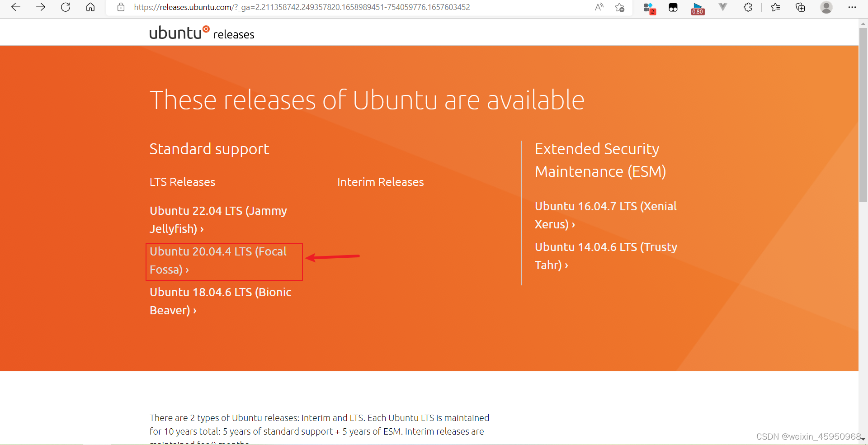Screen dimensions: 868x445
Task: Start Read Aloud for this page
Action: pos(599,7)
